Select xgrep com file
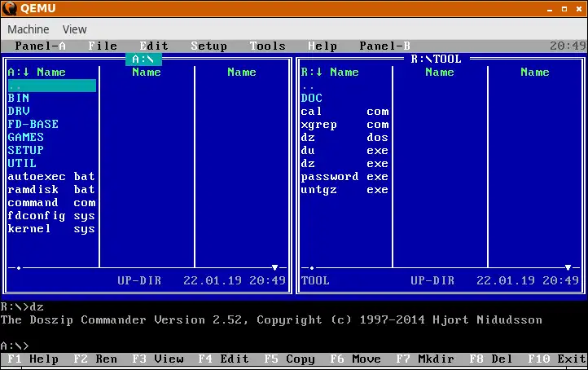 pos(344,124)
